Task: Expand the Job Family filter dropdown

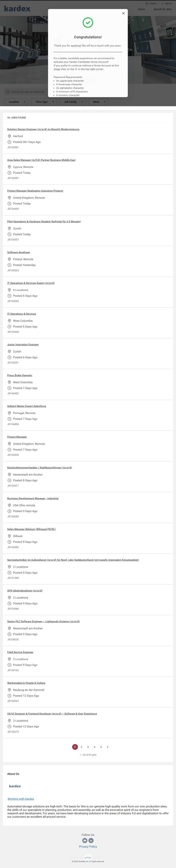Action: coord(72,102)
